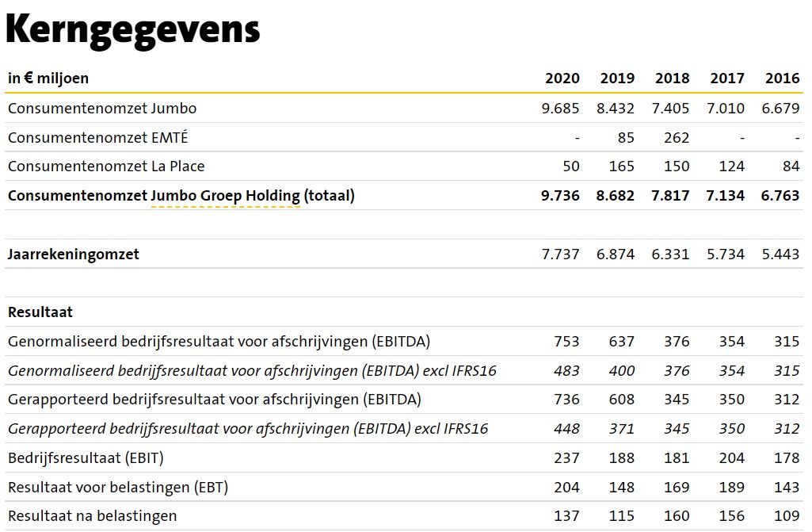Select EBIT 2016 value 178
The height and width of the screenshot is (532, 812).
787,458
